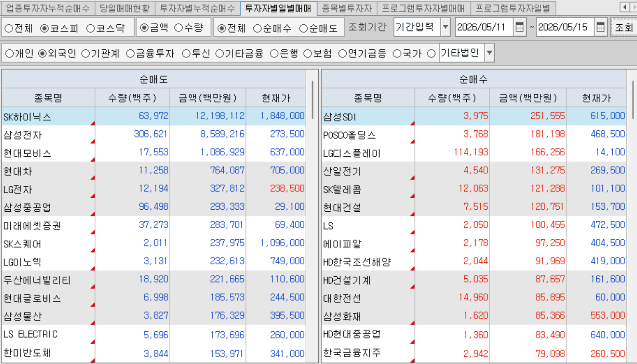Select the LG디스플레이 stock name
This screenshot has width=637, height=364.
tap(352, 153)
